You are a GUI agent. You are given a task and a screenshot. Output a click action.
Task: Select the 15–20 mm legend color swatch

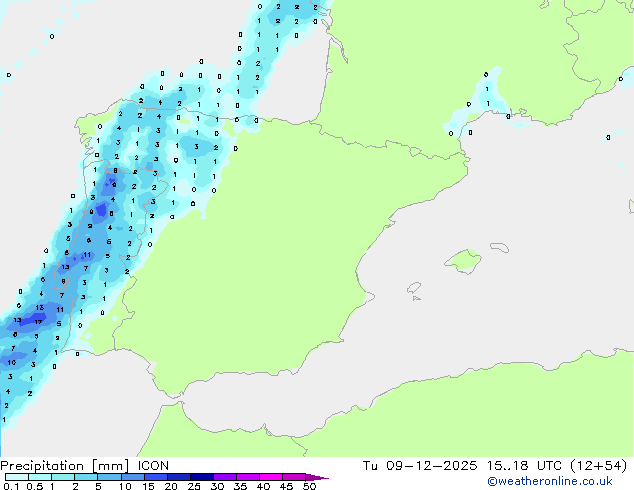[x=155, y=477]
